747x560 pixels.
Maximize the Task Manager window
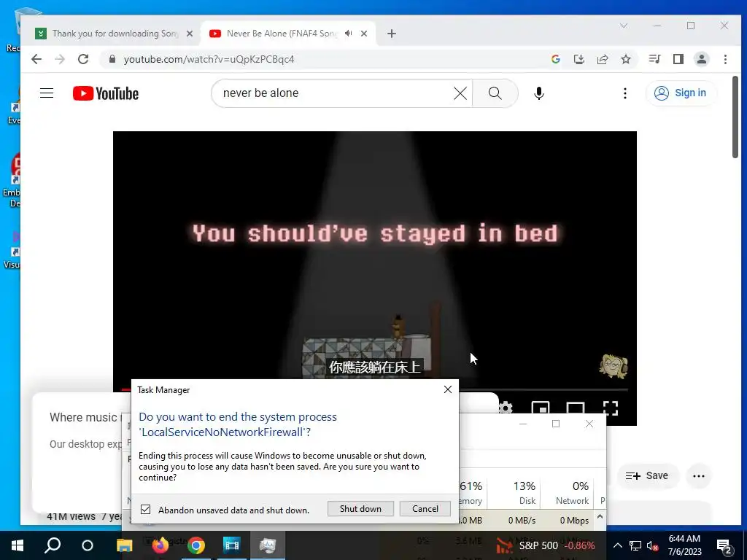[x=555, y=424]
